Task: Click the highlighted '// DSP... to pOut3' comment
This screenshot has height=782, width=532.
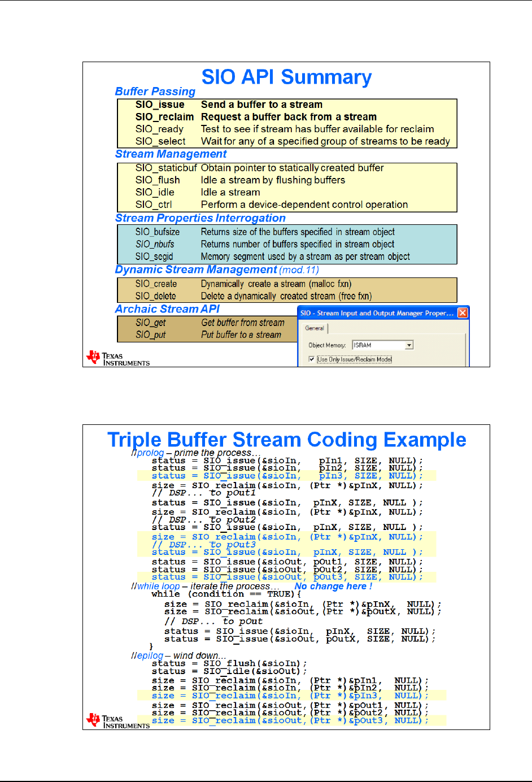Action: click(x=204, y=545)
